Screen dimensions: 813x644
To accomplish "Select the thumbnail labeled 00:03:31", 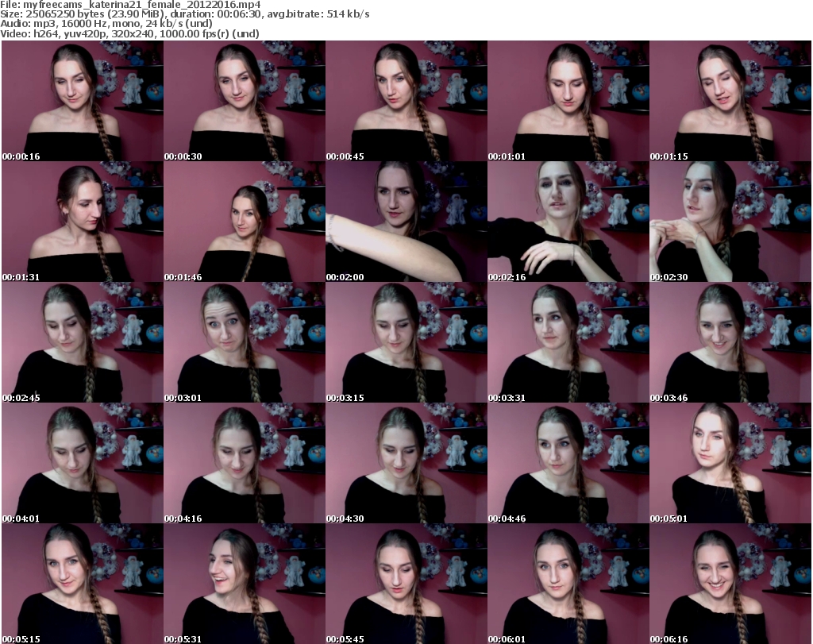I will [568, 342].
